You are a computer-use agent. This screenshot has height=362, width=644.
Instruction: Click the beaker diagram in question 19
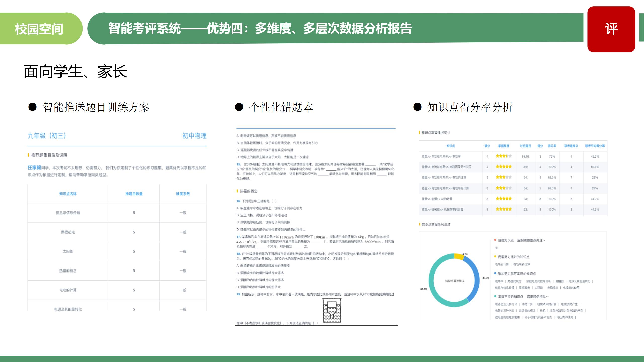[x=332, y=310]
